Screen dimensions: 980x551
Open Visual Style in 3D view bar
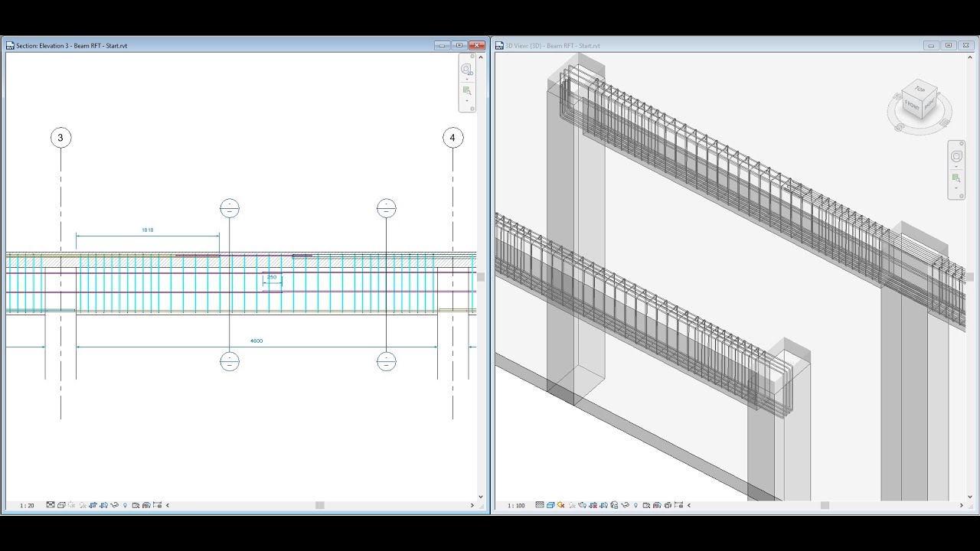[550, 505]
